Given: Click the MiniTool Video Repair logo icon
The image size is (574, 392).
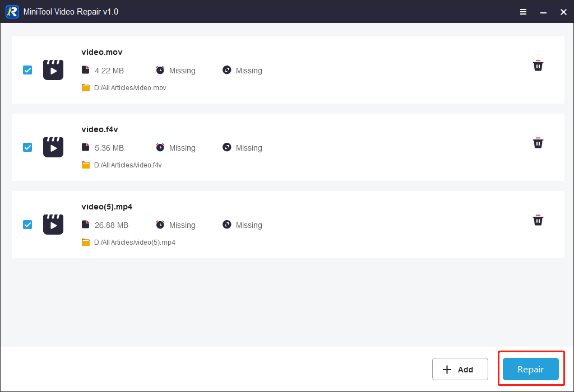Looking at the screenshot, I should point(12,12).
